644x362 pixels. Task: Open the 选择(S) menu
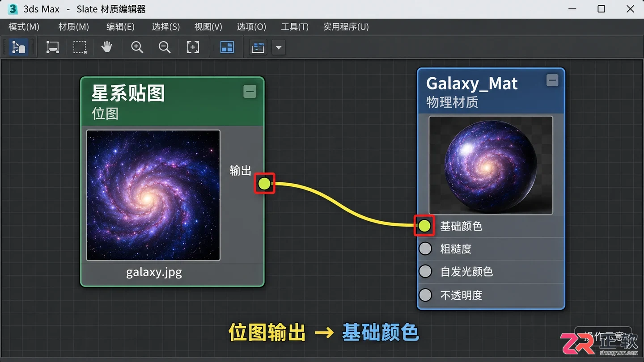166,27
